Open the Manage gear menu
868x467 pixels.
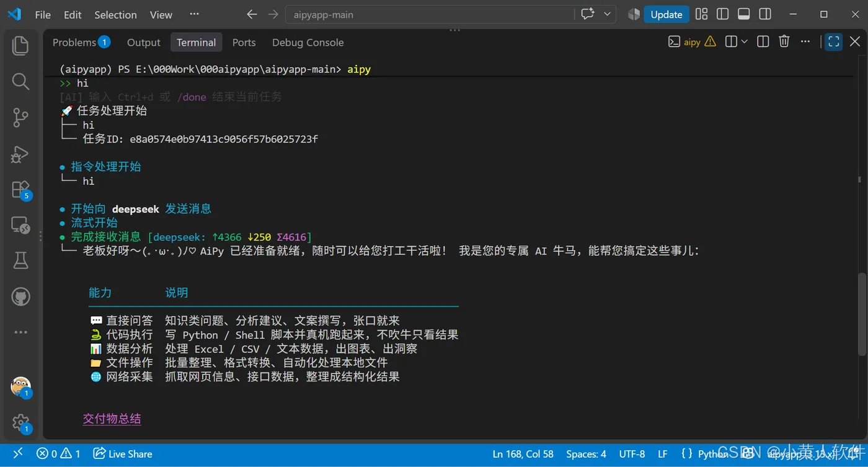pos(20,423)
